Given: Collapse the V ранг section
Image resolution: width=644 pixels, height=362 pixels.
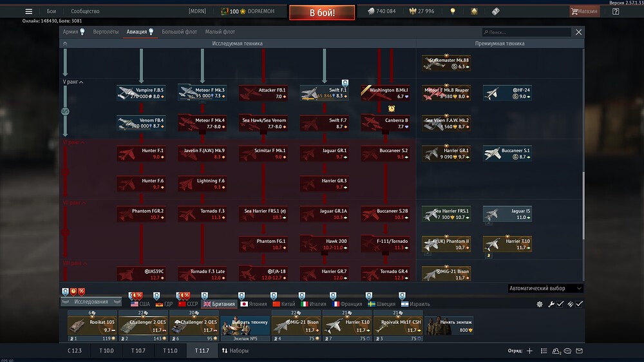Looking at the screenshot, I should 73,82.
